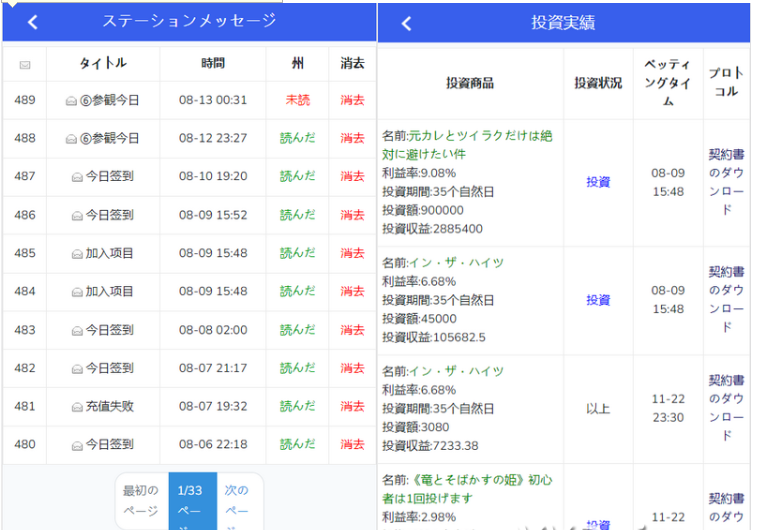Click envelope icon on message 480 今日签到
Screen dimensions: 760x530
tap(78, 445)
